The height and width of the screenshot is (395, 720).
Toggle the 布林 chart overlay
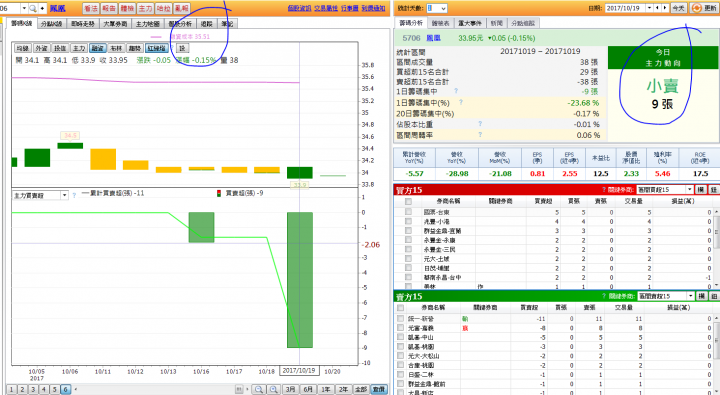tap(116, 48)
